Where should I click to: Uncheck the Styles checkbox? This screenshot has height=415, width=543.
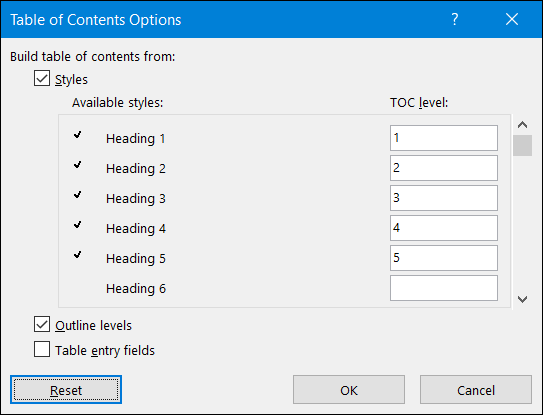click(x=42, y=78)
